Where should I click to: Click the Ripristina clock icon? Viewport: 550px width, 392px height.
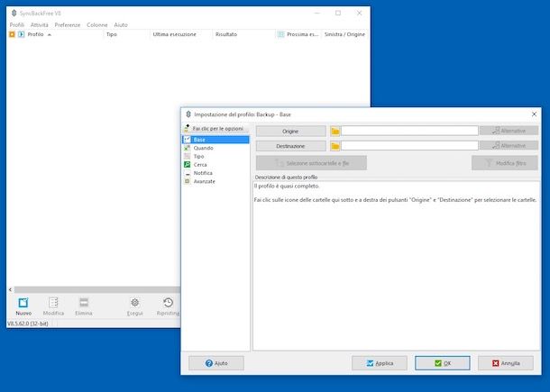click(168, 303)
